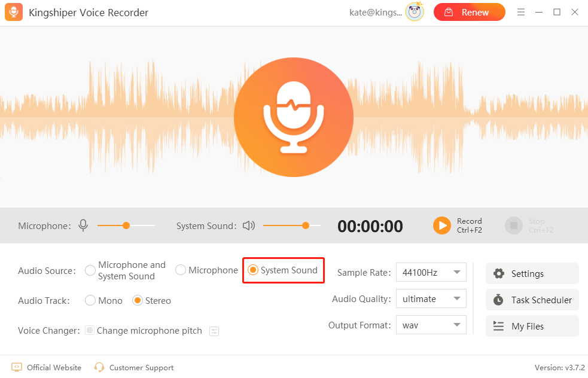Open the Task Scheduler

pyautogui.click(x=532, y=300)
